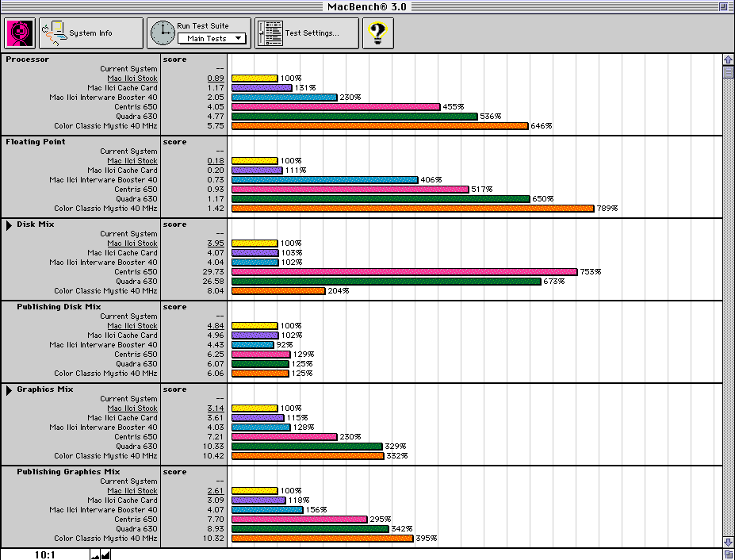Click the large-mountain zoom in icon

105,555
